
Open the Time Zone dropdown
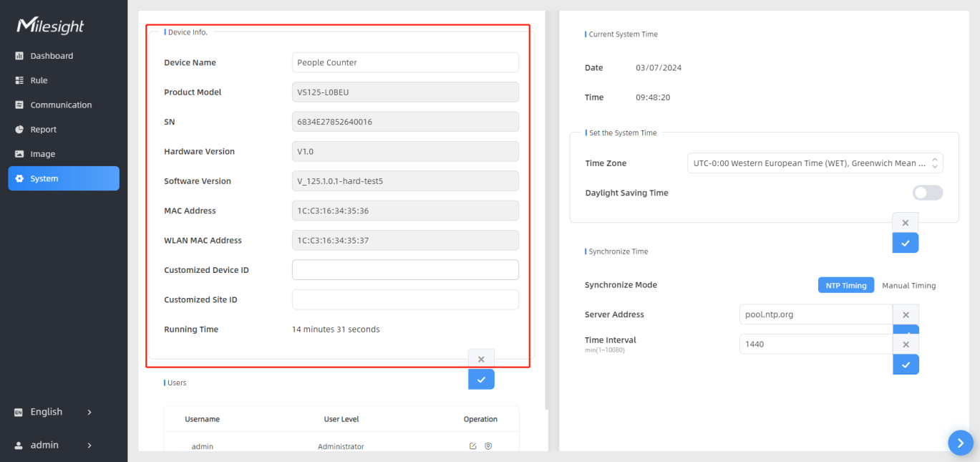(x=815, y=163)
